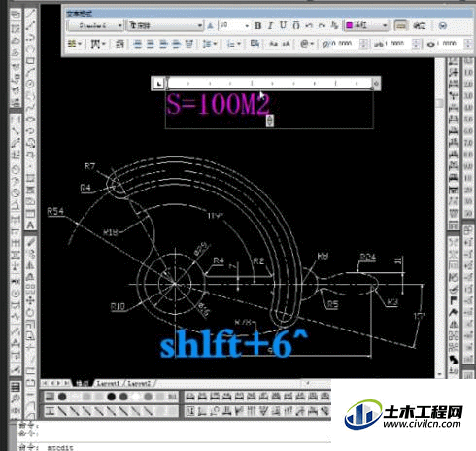Image resolution: width=476 pixels, height=451 pixels.
Task: Open the @ Symbol insert dropdown
Action: (306, 44)
